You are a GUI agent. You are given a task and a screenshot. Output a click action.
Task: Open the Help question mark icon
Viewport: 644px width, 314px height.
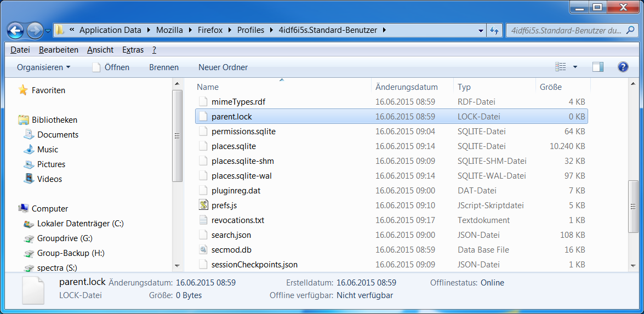(x=623, y=67)
